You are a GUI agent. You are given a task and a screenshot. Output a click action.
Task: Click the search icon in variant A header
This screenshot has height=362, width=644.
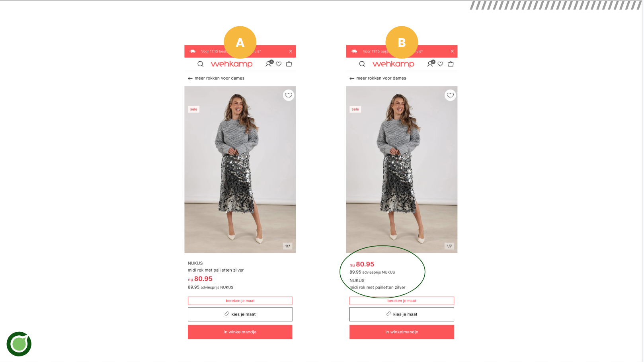(x=201, y=64)
